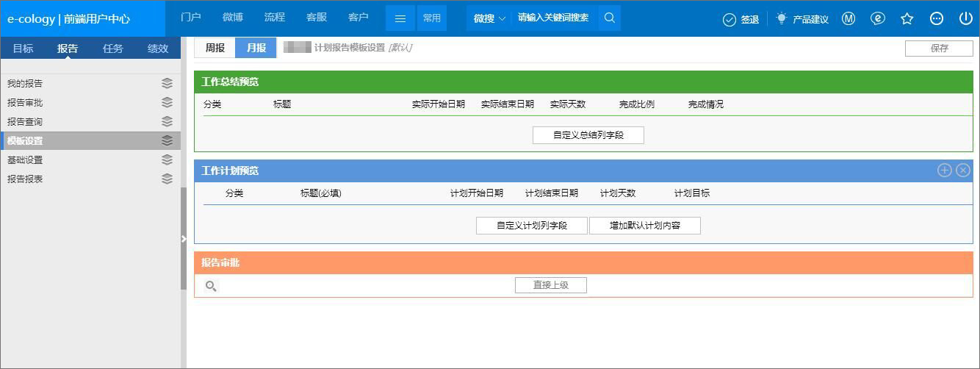Click the circled e icon
The width and height of the screenshot is (980, 369).
pyautogui.click(x=878, y=19)
